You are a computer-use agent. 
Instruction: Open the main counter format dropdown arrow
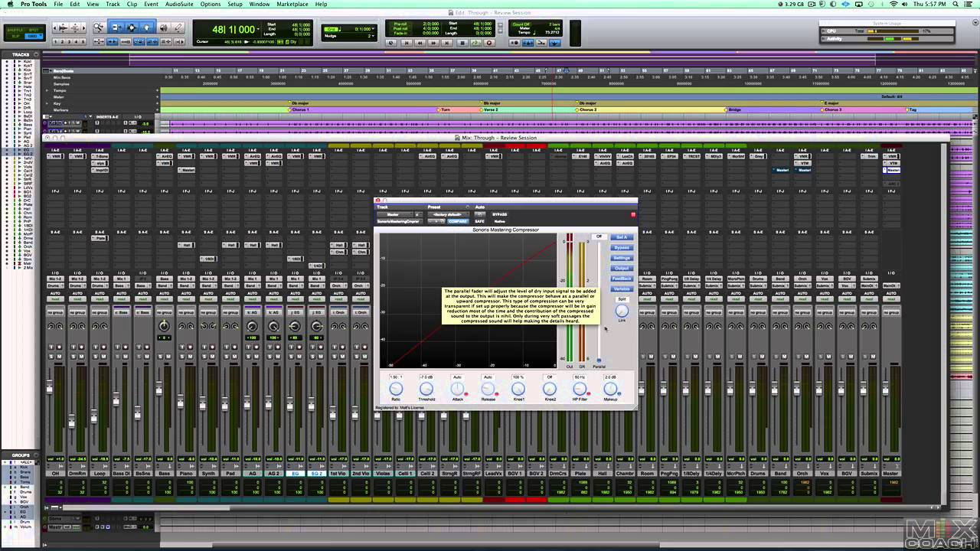(x=258, y=29)
